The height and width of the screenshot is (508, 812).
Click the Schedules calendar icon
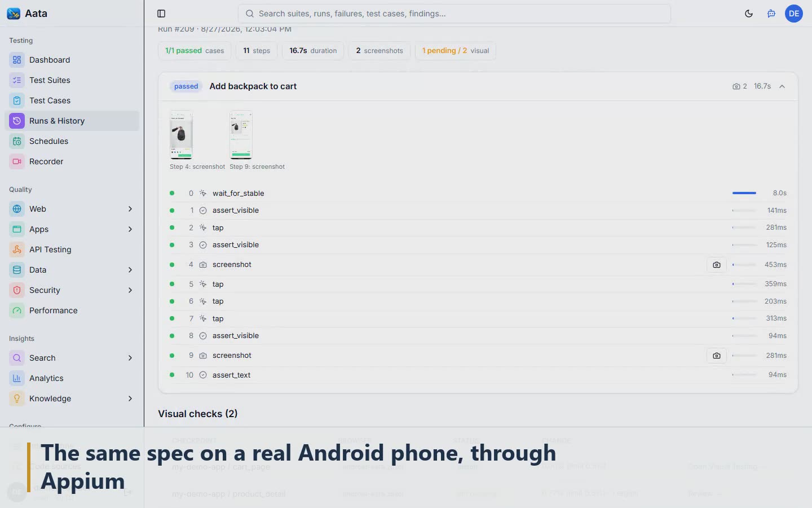pos(17,141)
